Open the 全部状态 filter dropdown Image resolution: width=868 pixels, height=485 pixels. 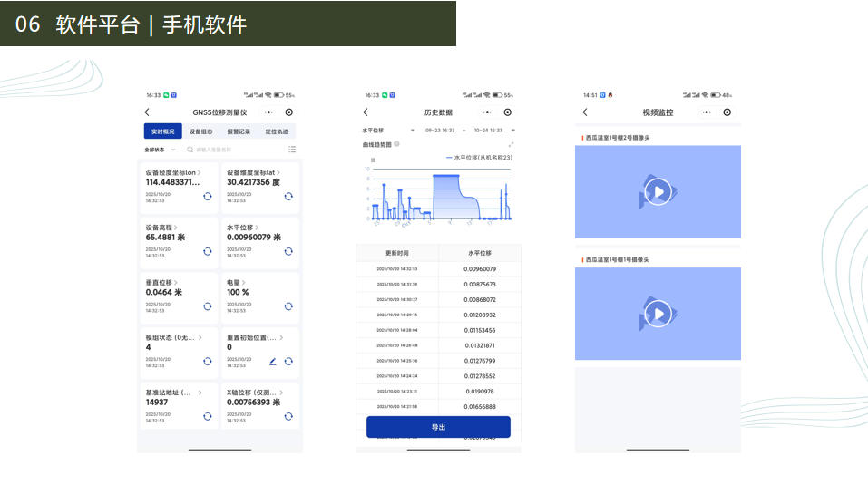[x=158, y=150]
